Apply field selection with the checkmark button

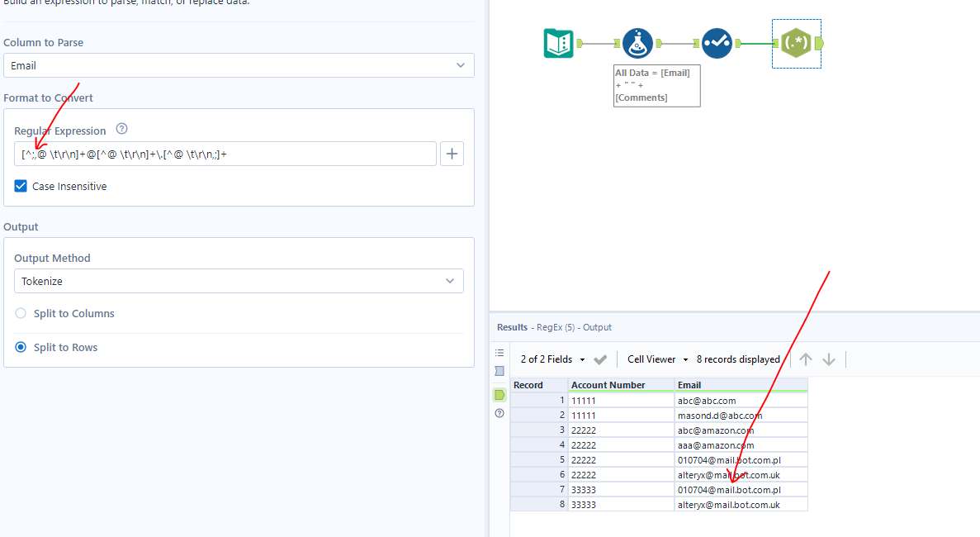600,359
